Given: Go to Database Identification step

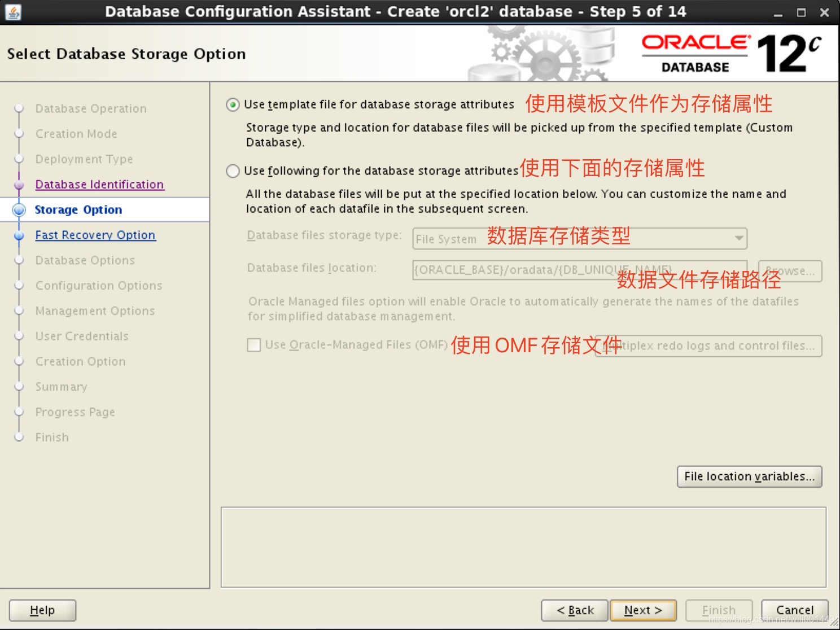Looking at the screenshot, I should click(x=99, y=185).
